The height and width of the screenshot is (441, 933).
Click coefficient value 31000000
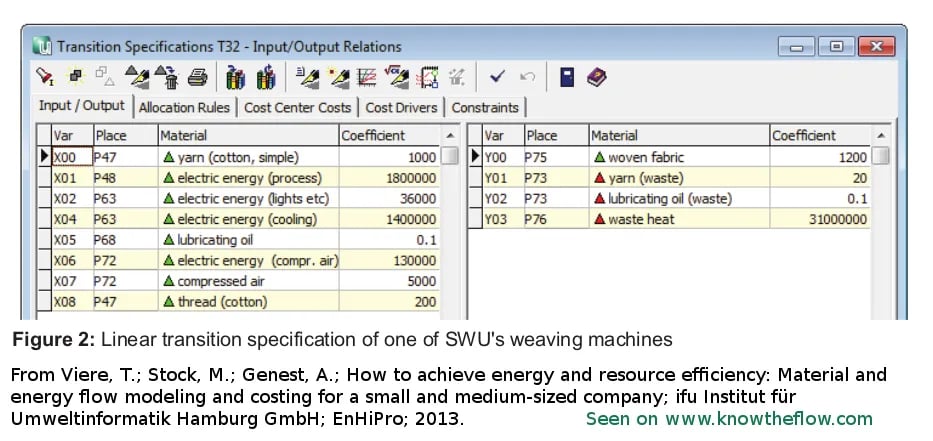pos(838,219)
